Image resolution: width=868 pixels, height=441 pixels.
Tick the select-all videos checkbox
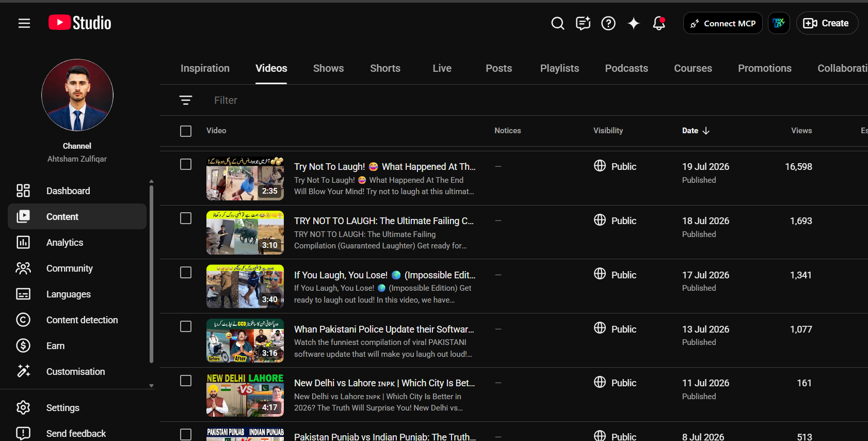pos(186,131)
